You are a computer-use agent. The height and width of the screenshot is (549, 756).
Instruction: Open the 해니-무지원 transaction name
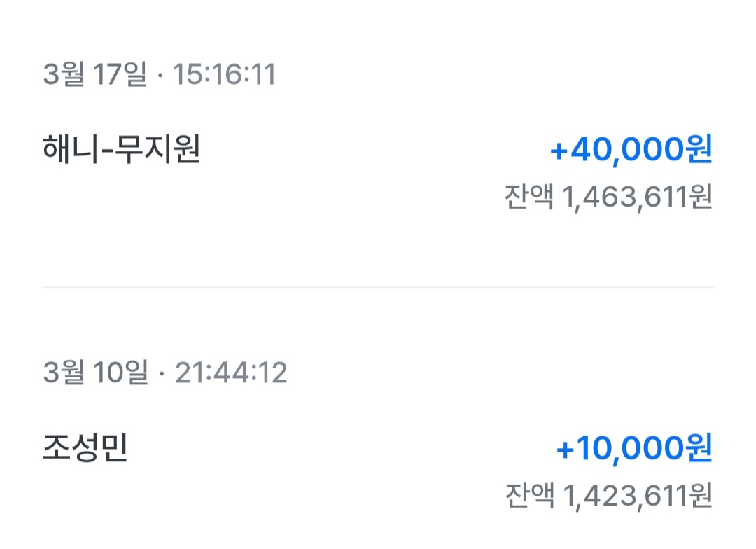[x=122, y=150]
